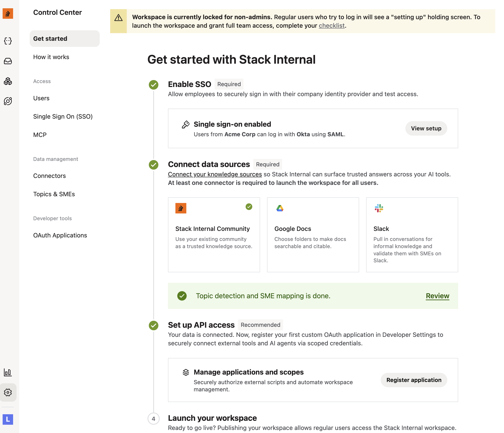
Task: Click the purple L user avatar
Action: click(8, 419)
